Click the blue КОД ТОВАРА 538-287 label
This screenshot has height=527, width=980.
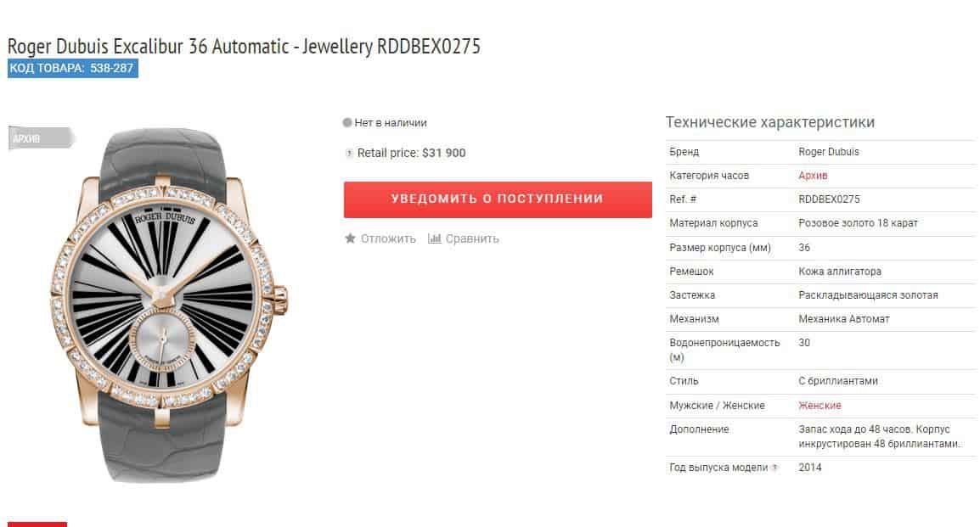tap(72, 68)
